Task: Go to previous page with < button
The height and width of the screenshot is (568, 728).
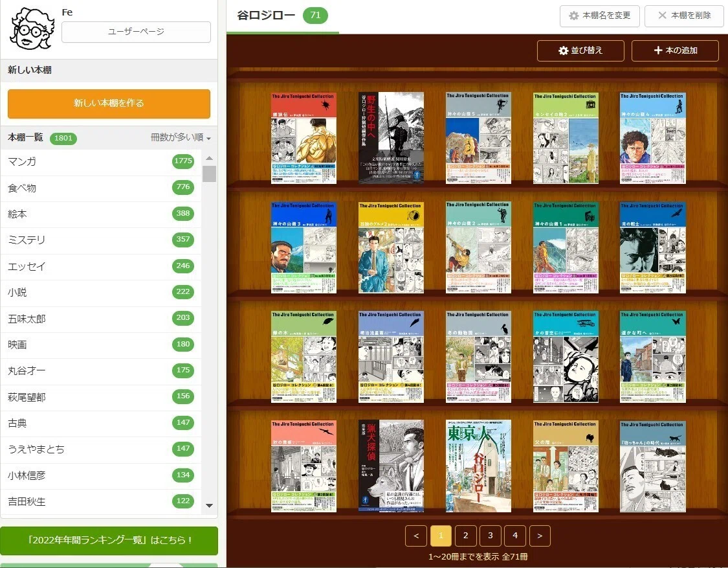Action: (416, 536)
